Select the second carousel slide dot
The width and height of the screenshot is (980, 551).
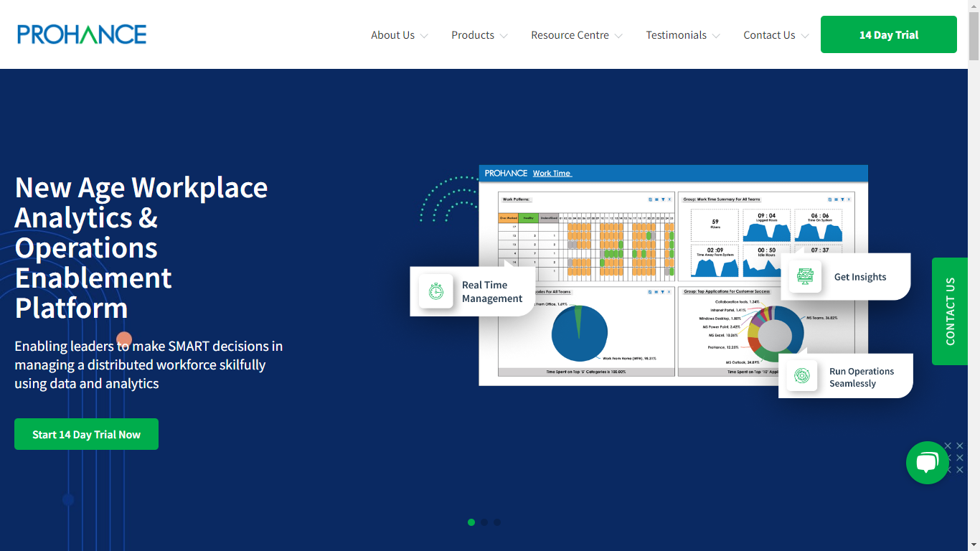(x=484, y=522)
